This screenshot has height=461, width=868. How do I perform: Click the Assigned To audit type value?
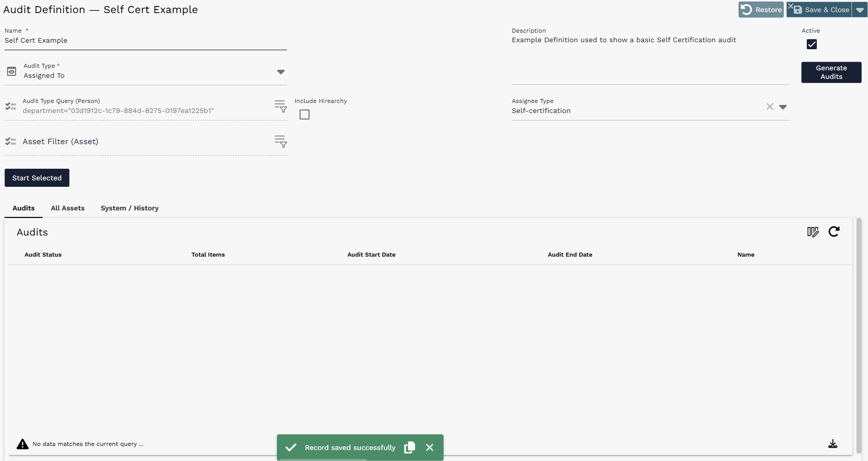pyautogui.click(x=44, y=75)
